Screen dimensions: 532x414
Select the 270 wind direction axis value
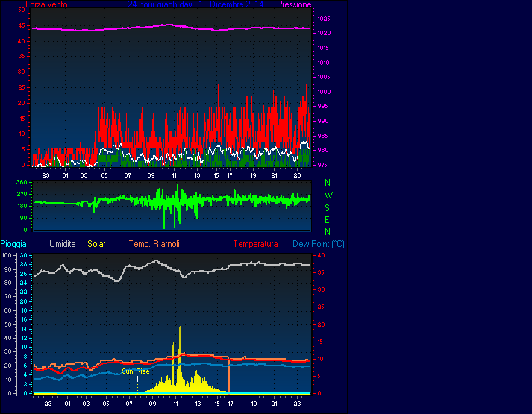pyautogui.click(x=22, y=194)
